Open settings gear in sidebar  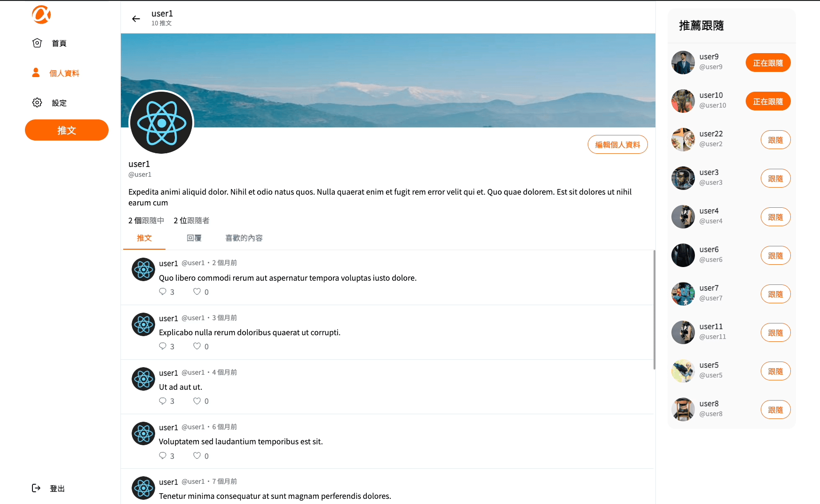tap(37, 102)
